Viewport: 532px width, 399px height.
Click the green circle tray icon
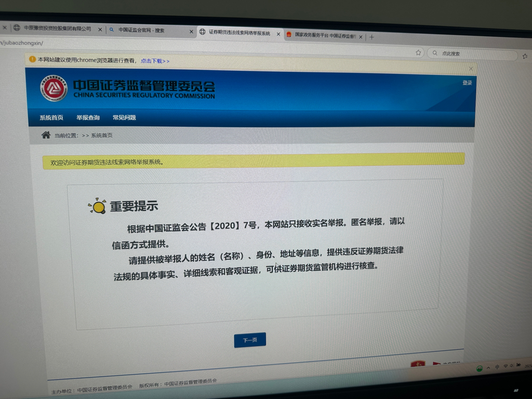pos(480,369)
